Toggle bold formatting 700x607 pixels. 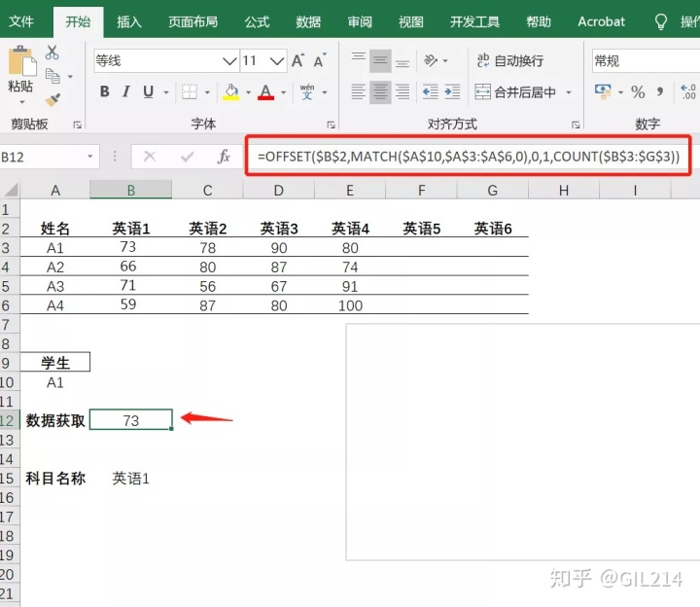tap(104, 92)
